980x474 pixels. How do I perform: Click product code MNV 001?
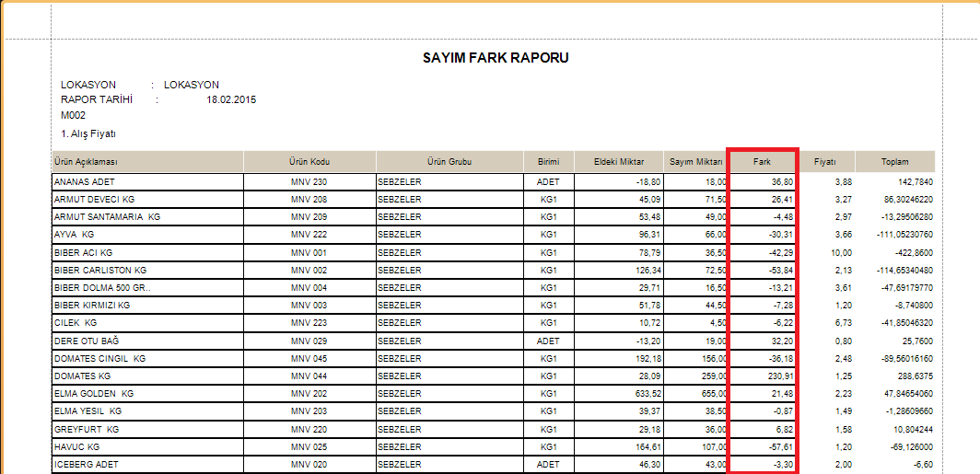coord(309,253)
